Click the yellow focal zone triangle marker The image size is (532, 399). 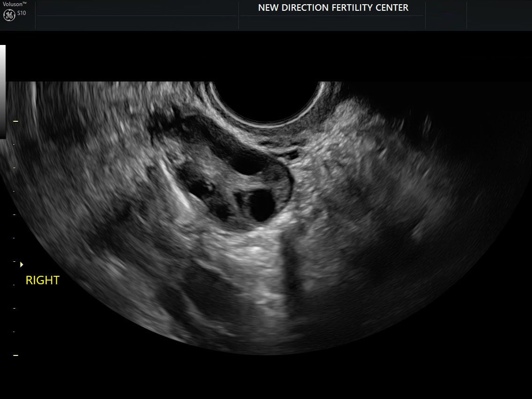coord(22,265)
